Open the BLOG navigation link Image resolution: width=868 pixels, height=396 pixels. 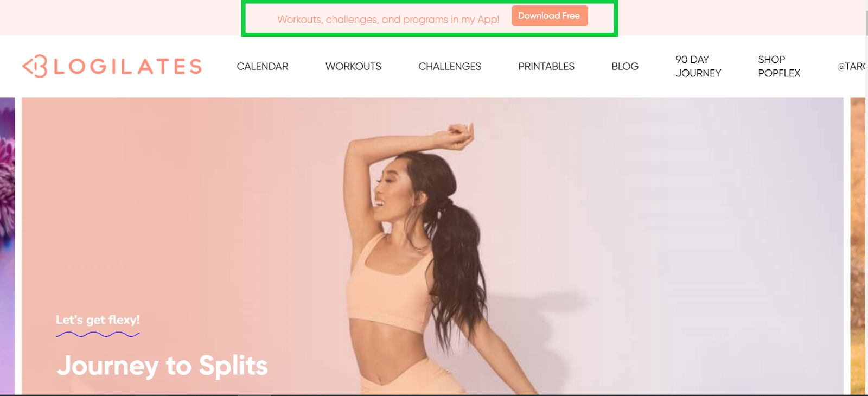pos(625,66)
